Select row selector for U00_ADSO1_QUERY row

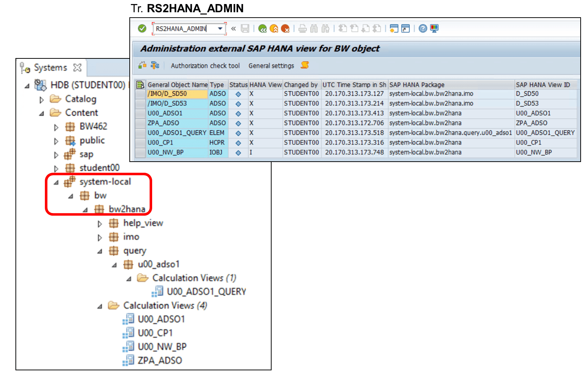point(140,133)
